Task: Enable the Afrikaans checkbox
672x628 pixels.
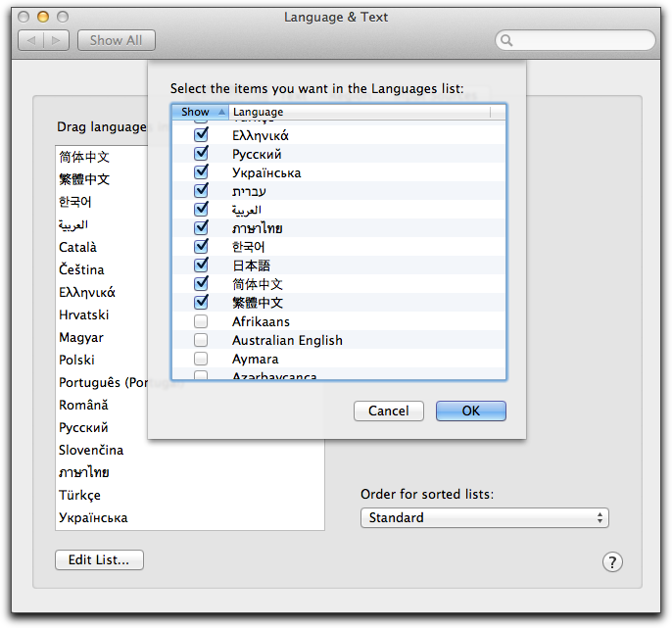Action: [201, 321]
